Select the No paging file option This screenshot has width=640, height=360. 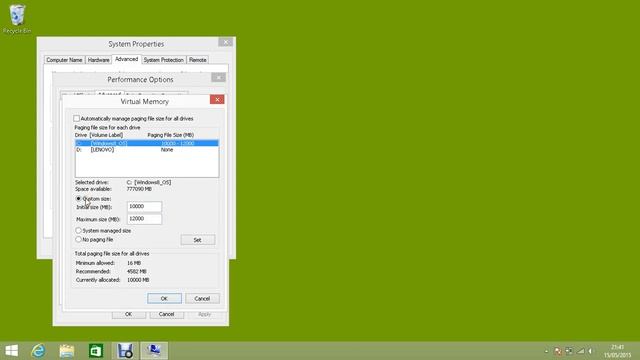pyautogui.click(x=78, y=240)
